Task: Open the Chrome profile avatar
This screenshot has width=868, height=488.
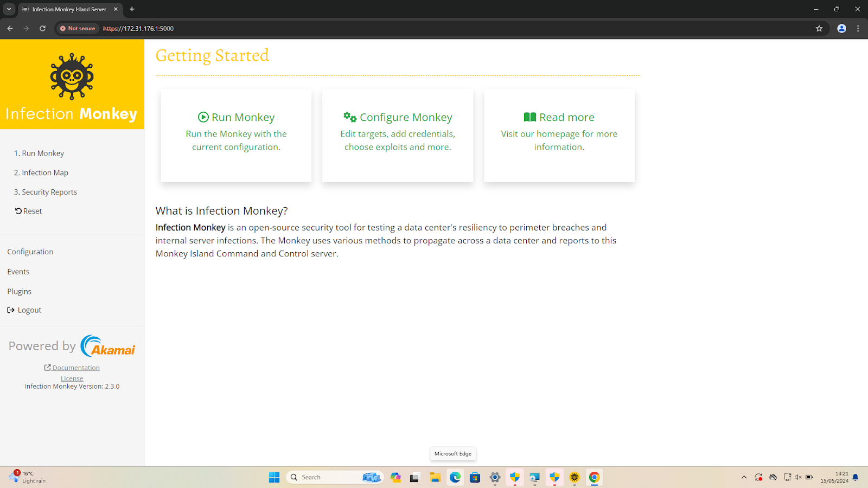Action: click(x=841, y=28)
